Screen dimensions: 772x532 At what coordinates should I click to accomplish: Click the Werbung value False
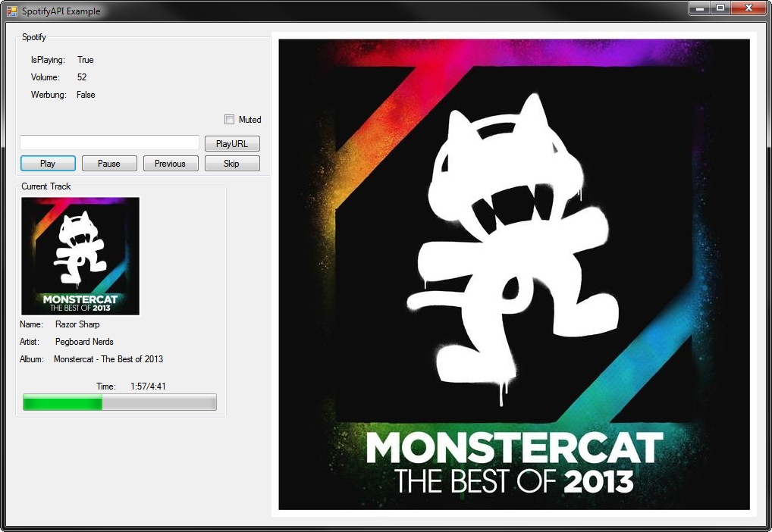pyautogui.click(x=86, y=95)
